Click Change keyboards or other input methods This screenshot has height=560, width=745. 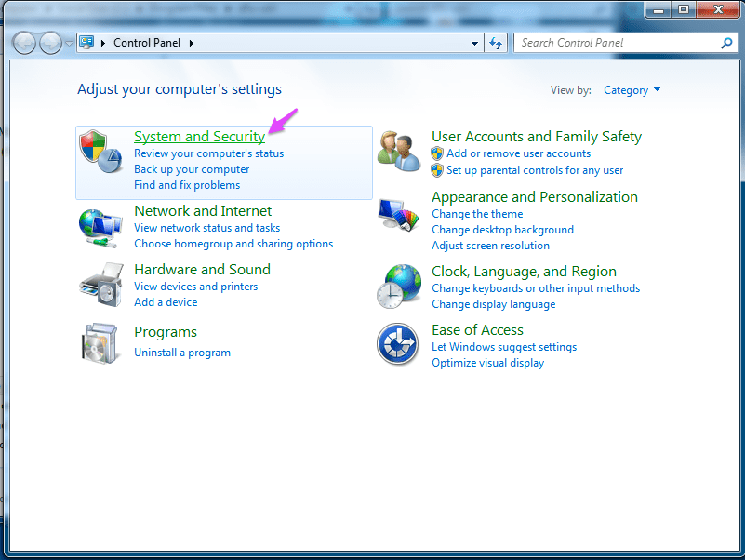point(536,288)
